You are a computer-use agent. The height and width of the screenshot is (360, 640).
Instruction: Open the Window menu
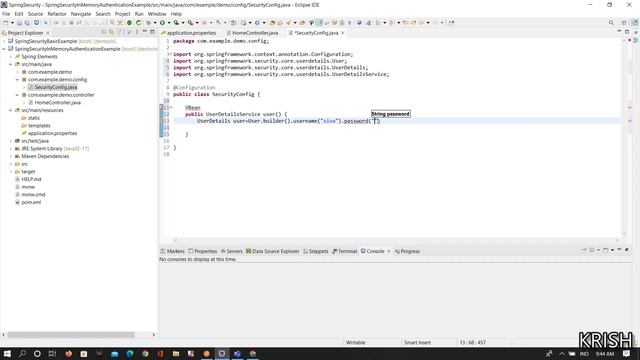157,14
